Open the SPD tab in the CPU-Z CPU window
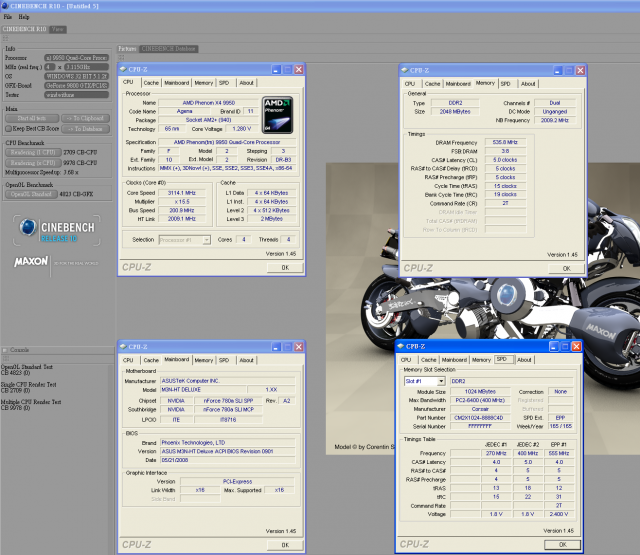 224,83
